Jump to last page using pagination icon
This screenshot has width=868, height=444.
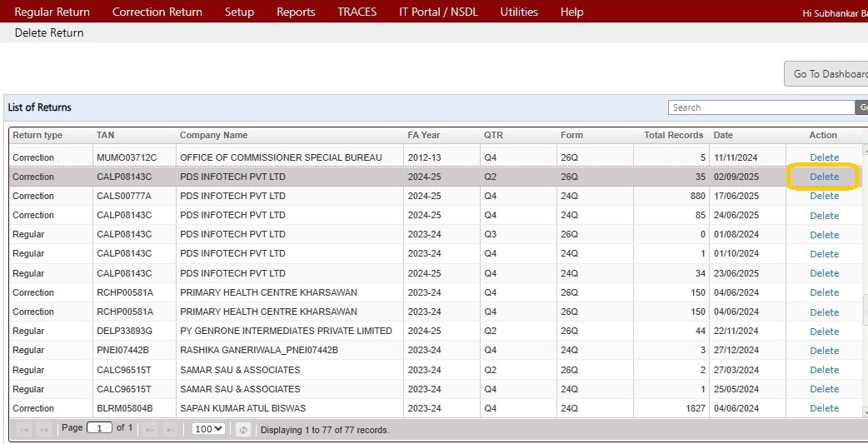click(170, 430)
